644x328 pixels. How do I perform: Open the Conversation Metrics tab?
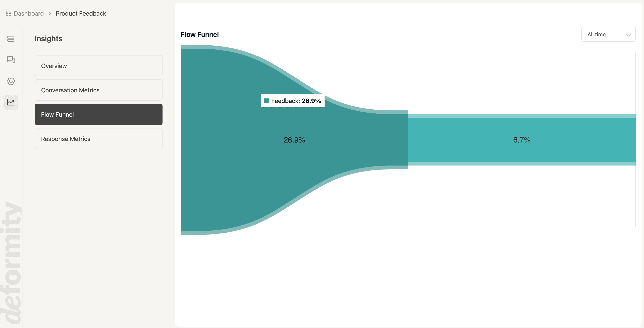point(98,90)
